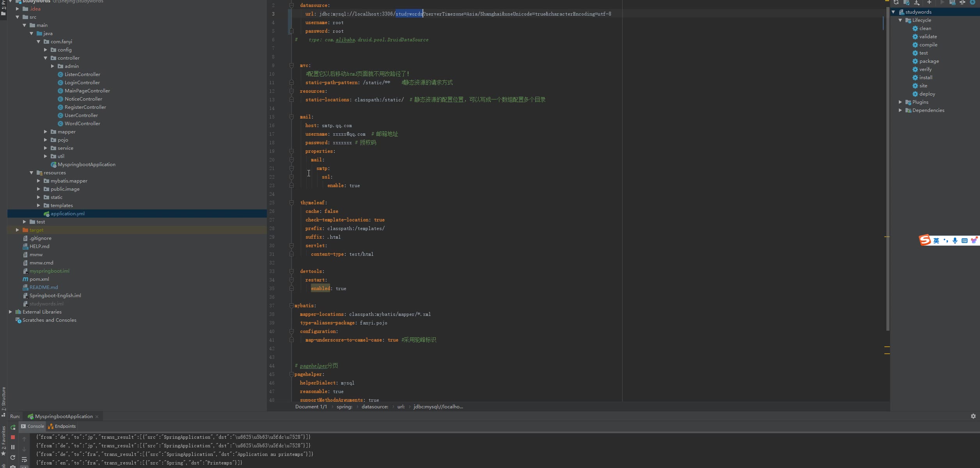The height and width of the screenshot is (468, 980).
Task: Click datasource breadcrumb in editor footer
Action: 375,407
